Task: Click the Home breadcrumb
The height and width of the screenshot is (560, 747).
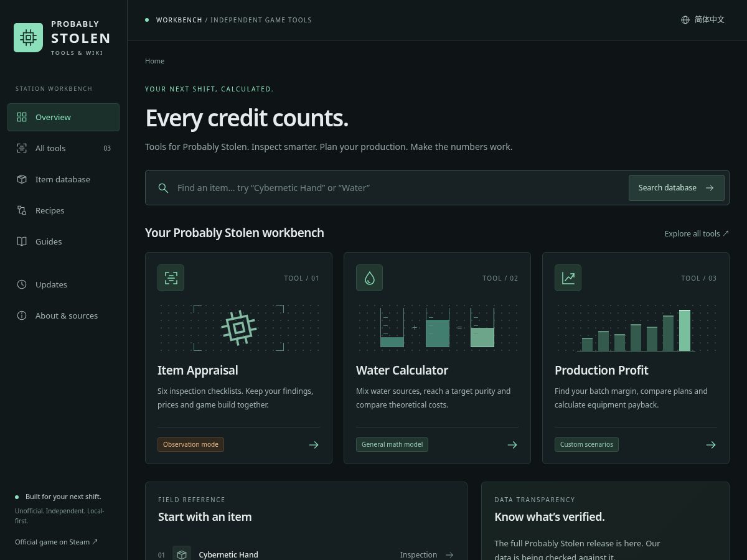Action: (x=154, y=61)
